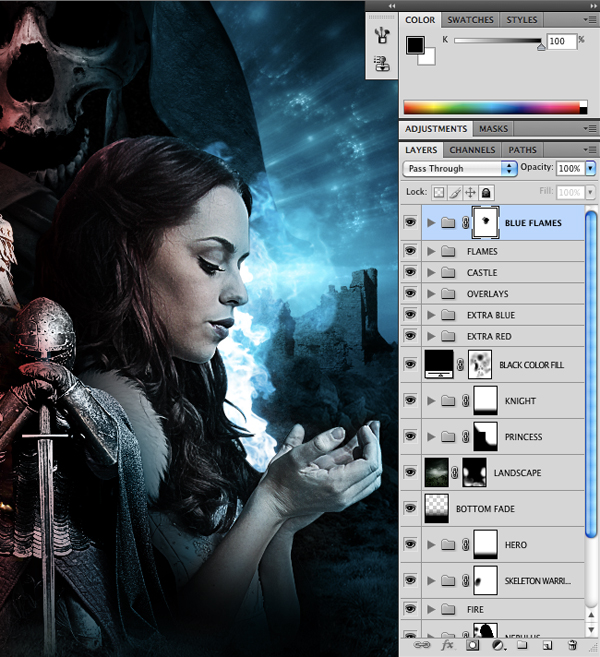
Task: Hide the LANDSCAPE layer
Action: pos(410,472)
